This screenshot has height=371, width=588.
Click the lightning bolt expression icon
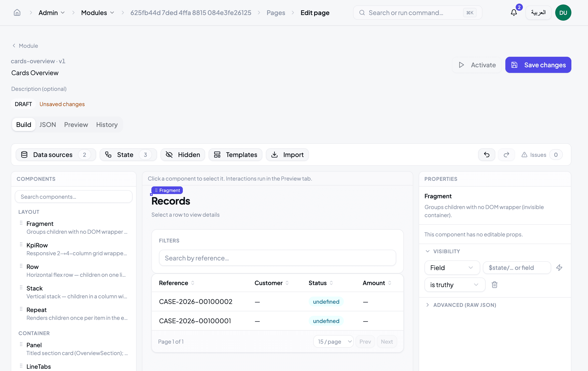[559, 267]
